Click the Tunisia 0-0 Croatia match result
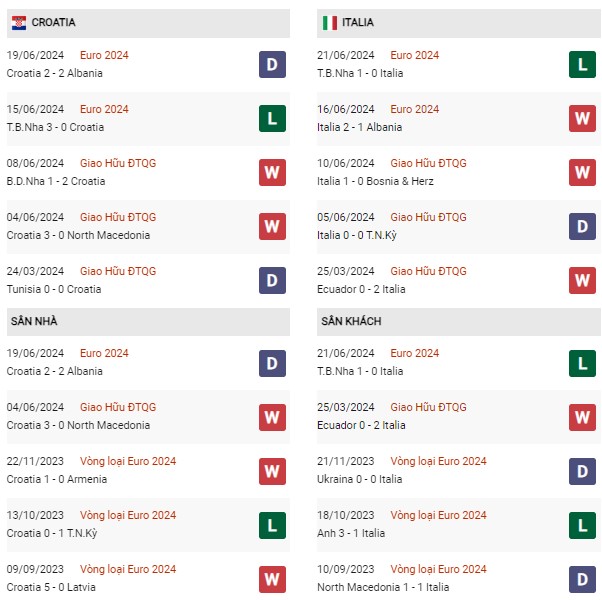Image resolution: width=602 pixels, height=600 pixels. 54,289
